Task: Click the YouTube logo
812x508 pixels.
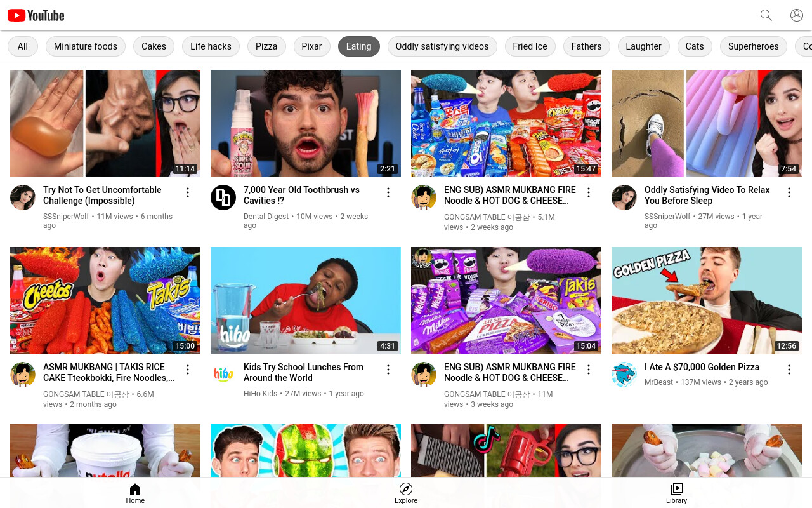Action: [36, 15]
